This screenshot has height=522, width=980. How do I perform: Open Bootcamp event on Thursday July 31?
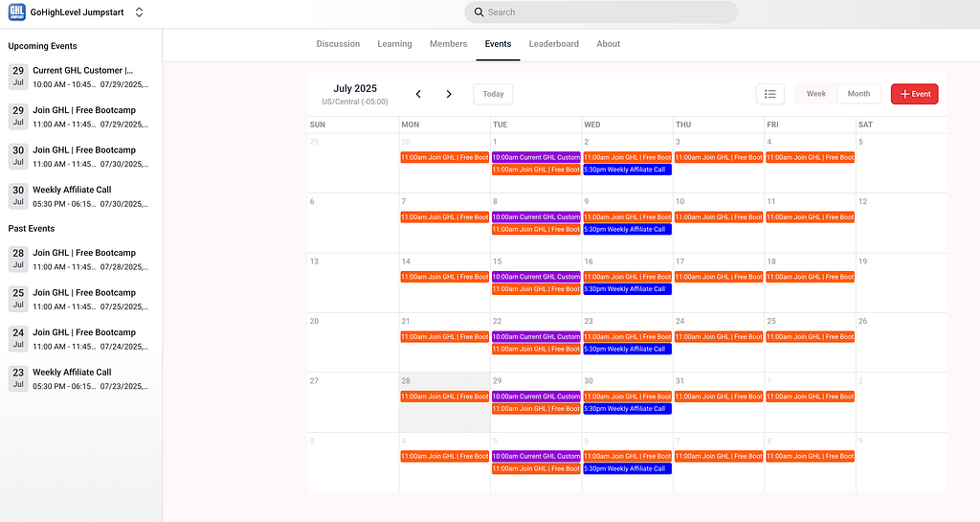pyautogui.click(x=719, y=397)
